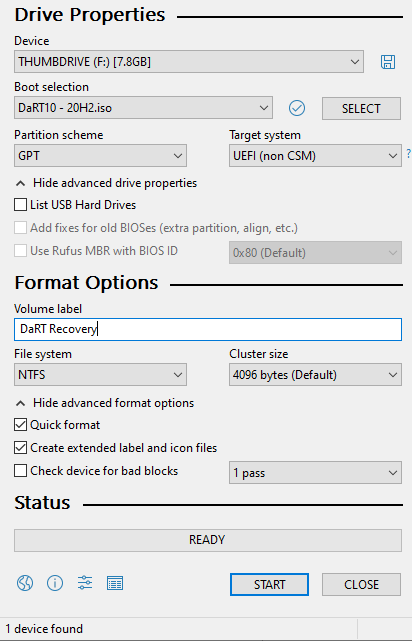Screen dimensions: 412x641
Task: Open the Boot selection dropdown
Action: point(143,108)
